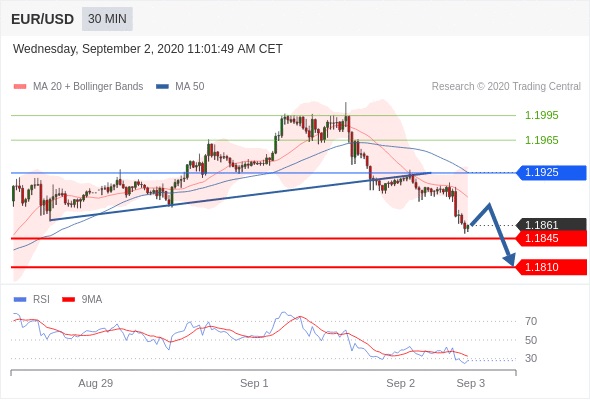This screenshot has height=400, width=590.
Task: Toggle the MA 50 legend label
Action: (190, 87)
